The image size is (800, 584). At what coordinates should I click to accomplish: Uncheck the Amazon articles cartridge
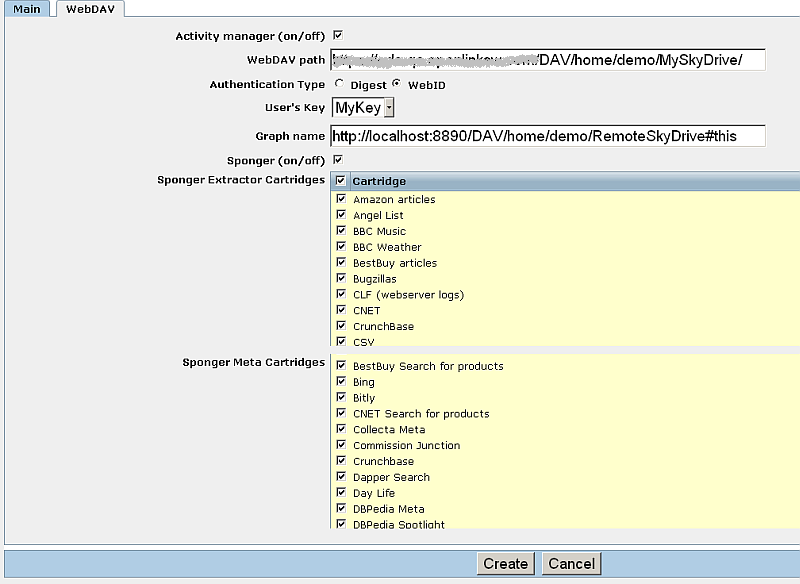pos(341,199)
